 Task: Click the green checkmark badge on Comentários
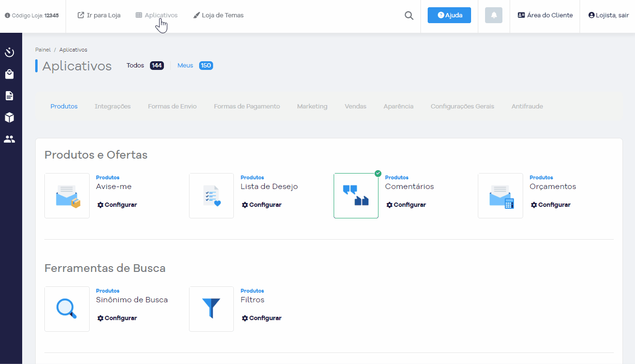(378, 174)
